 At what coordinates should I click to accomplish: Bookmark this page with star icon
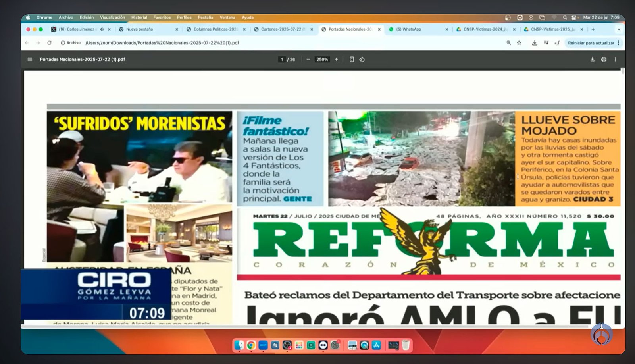tap(519, 43)
